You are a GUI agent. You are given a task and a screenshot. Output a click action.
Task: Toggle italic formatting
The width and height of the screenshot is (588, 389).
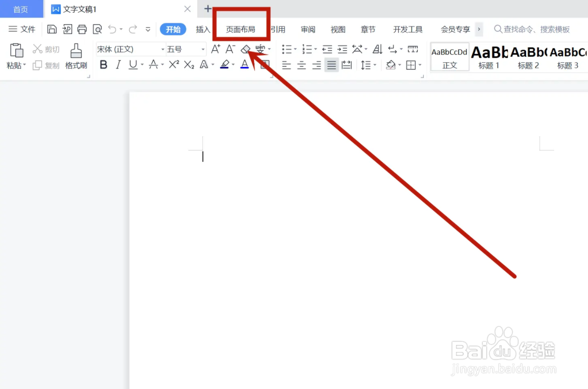pyautogui.click(x=118, y=65)
